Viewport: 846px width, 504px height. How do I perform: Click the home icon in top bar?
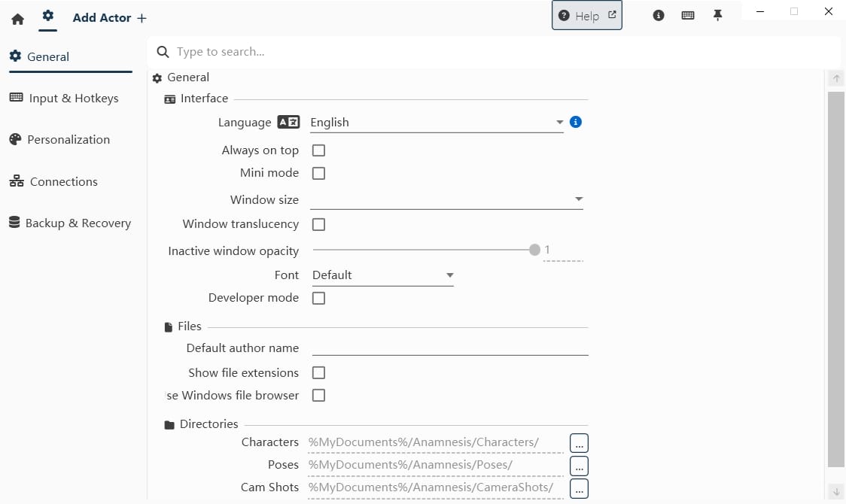click(x=18, y=19)
